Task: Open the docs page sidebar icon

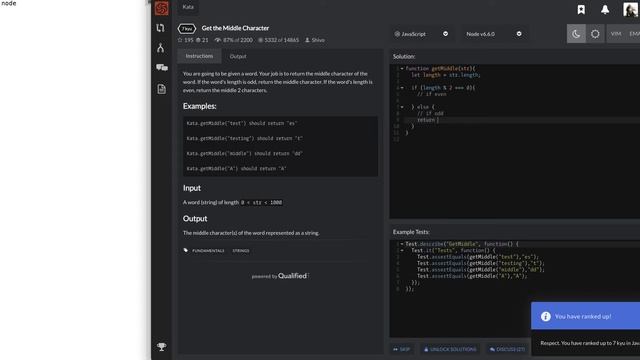Action: pos(162,89)
